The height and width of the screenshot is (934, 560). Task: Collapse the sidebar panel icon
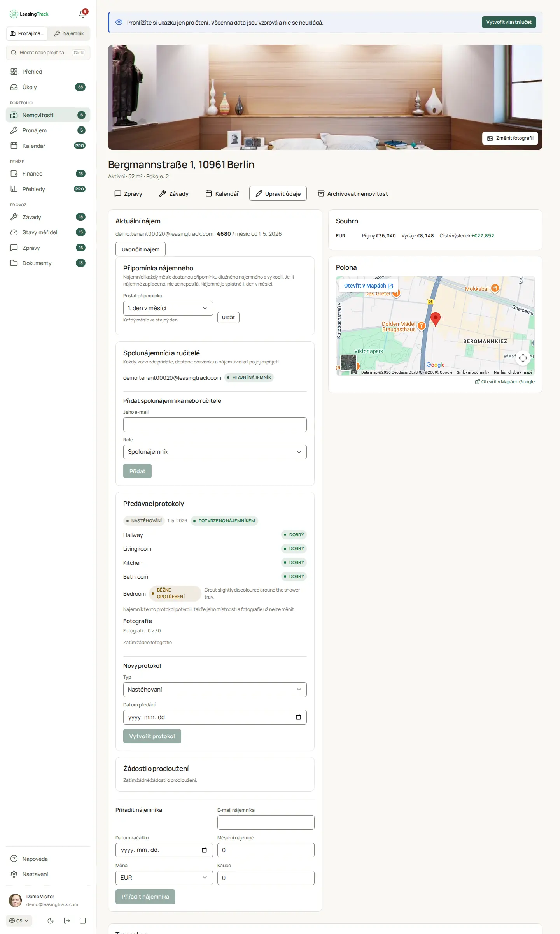click(x=83, y=921)
